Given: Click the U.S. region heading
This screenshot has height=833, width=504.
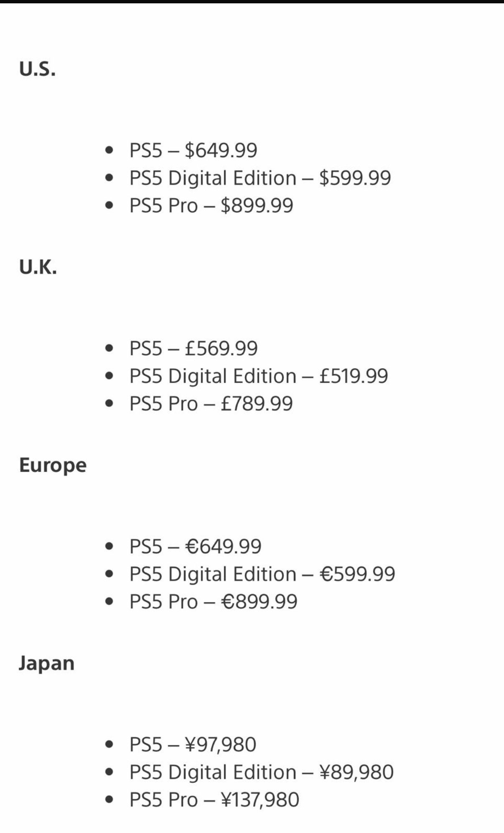Looking at the screenshot, I should click(x=37, y=69).
